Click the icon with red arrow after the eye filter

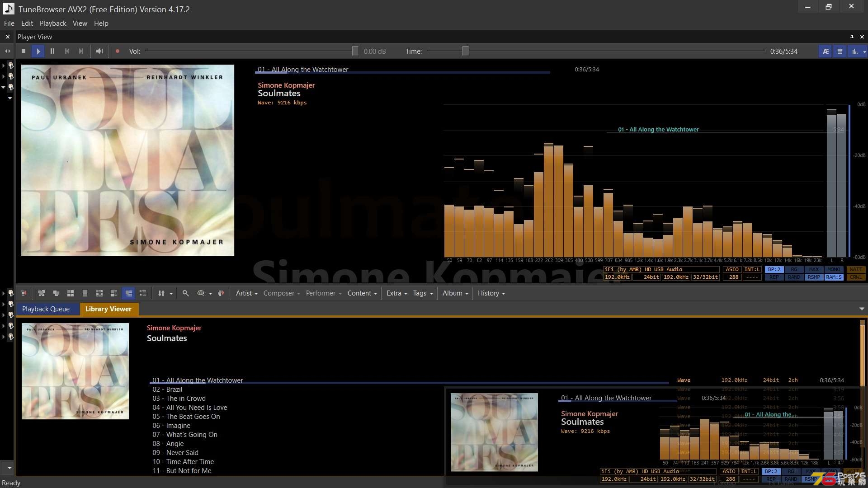(x=221, y=293)
